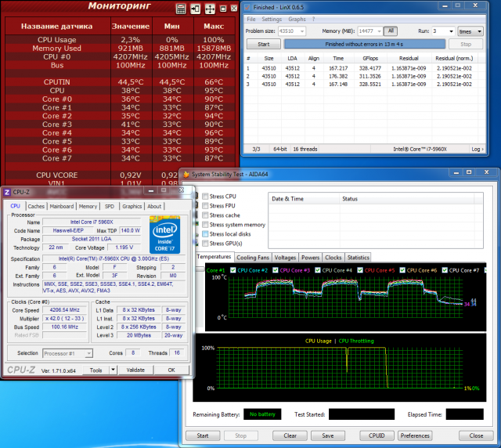The width and height of the screenshot is (501, 448).
Task: Click the 328.5521 GFlops value in LinX
Action: point(370,84)
